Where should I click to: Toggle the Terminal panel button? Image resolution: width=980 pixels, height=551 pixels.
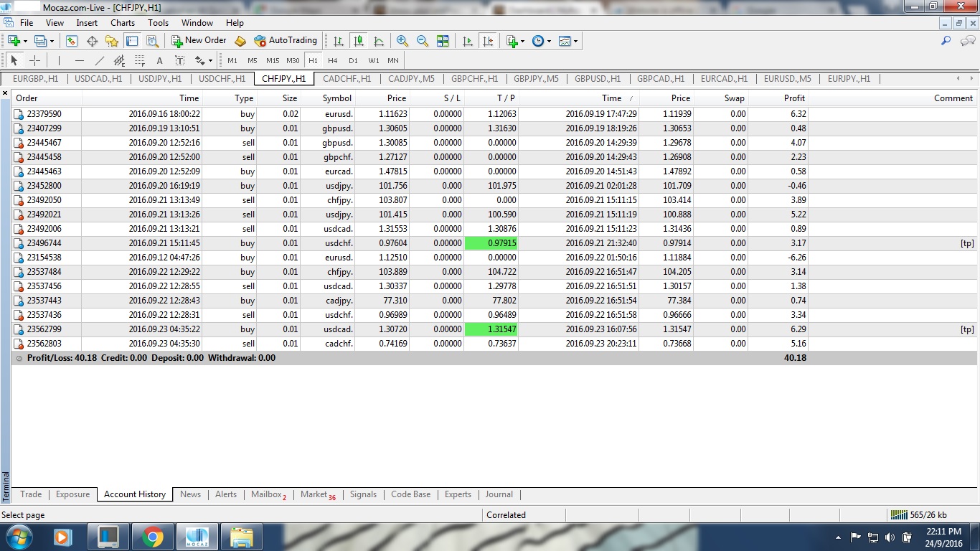[132, 41]
